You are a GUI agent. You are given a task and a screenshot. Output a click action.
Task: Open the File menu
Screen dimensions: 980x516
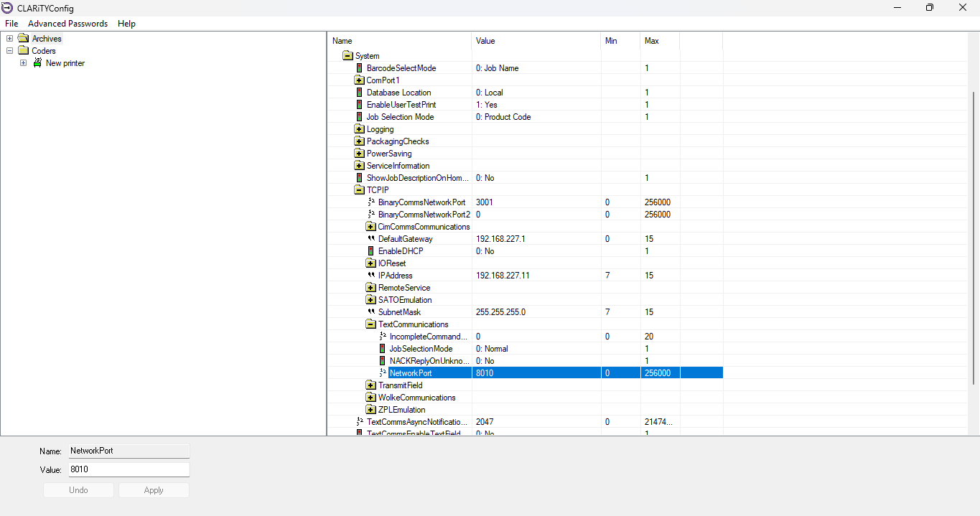pyautogui.click(x=11, y=24)
